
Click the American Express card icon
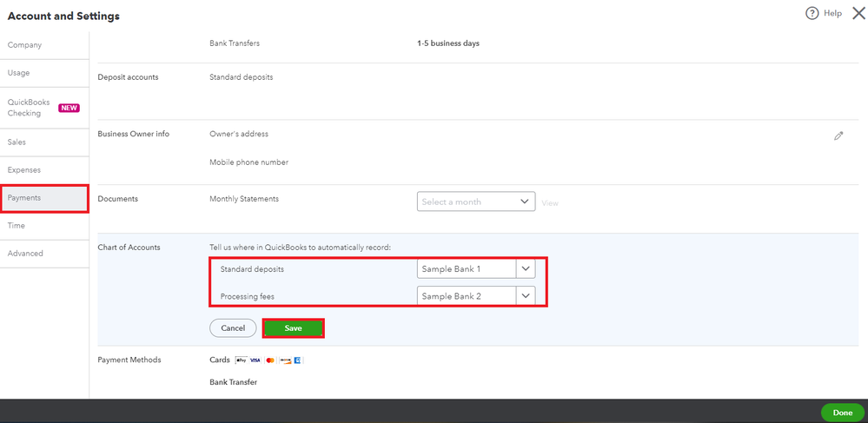pos(297,360)
